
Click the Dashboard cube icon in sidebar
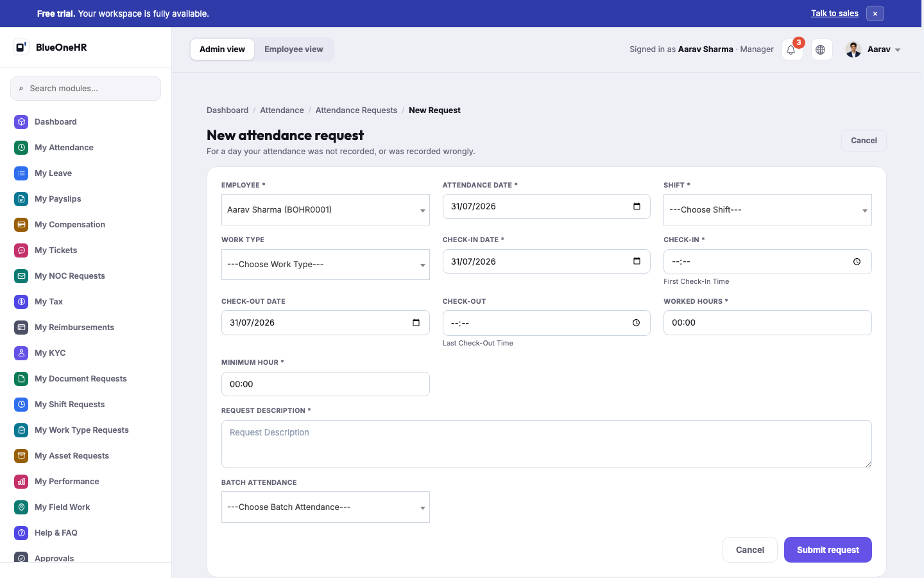coord(21,122)
